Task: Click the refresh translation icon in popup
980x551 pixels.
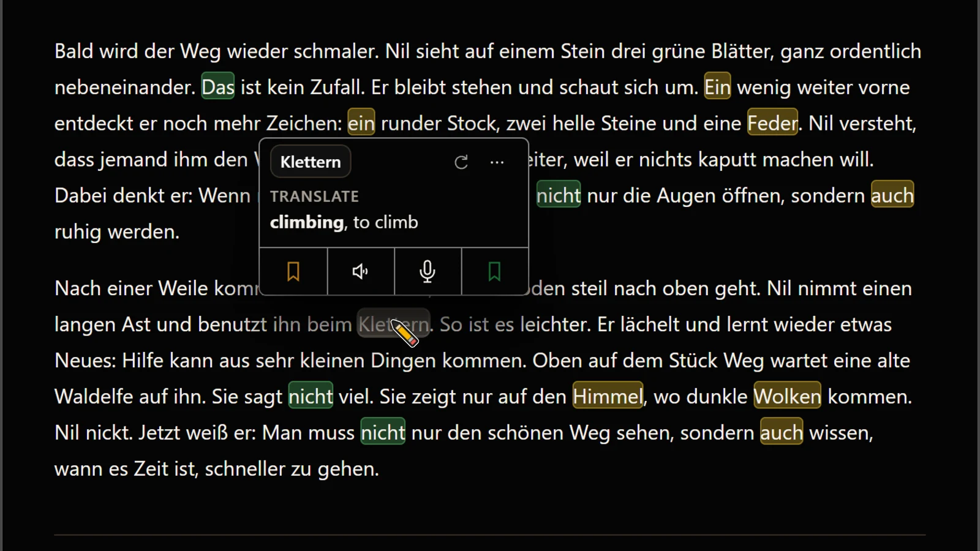Action: point(461,162)
